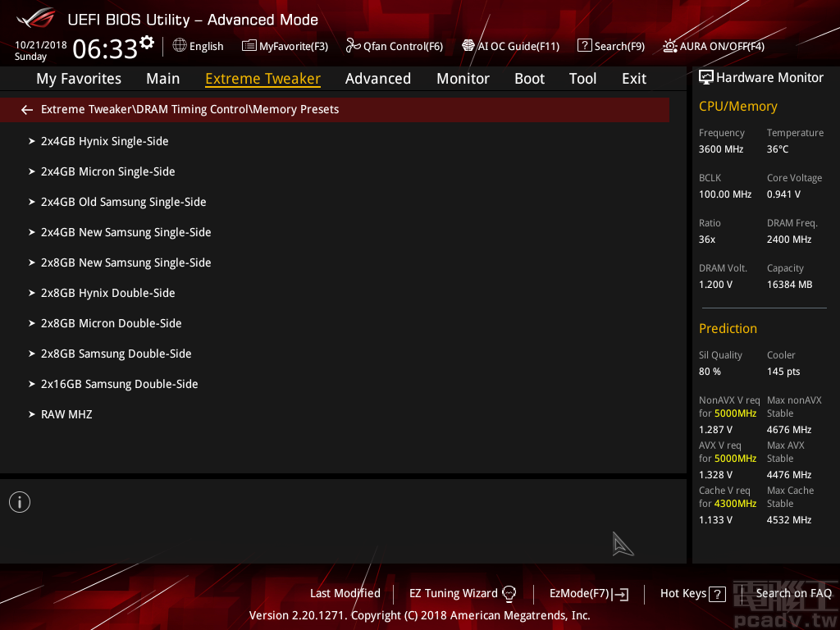Open MyFavorite(F3) list icon

click(249, 46)
